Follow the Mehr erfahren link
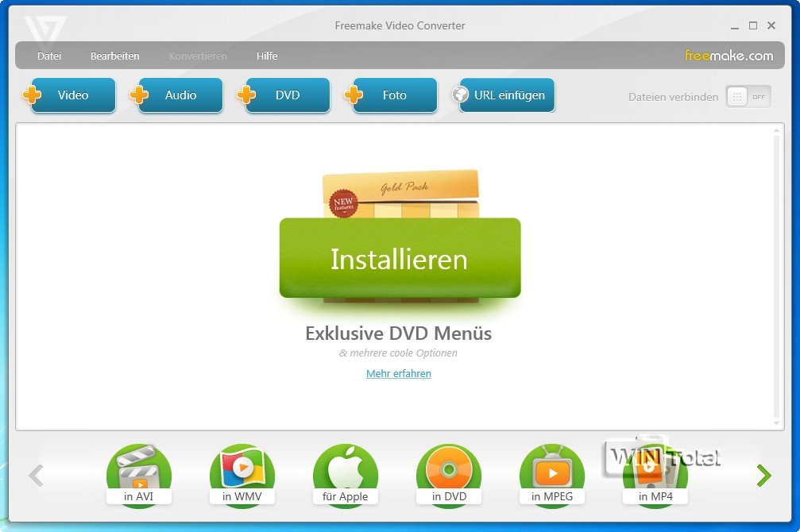Screen dimensions: 800x532 (399, 373)
